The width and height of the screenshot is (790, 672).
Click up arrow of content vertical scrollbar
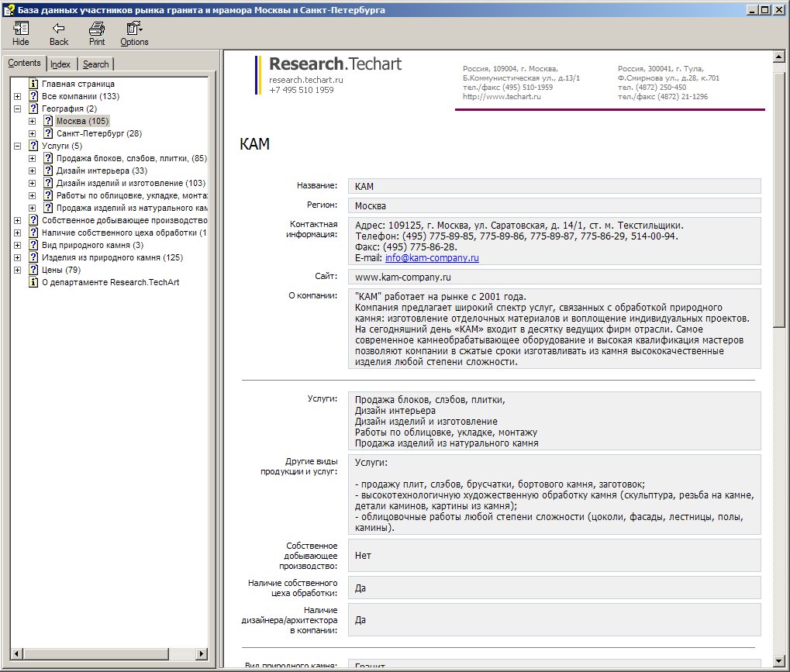click(x=779, y=57)
